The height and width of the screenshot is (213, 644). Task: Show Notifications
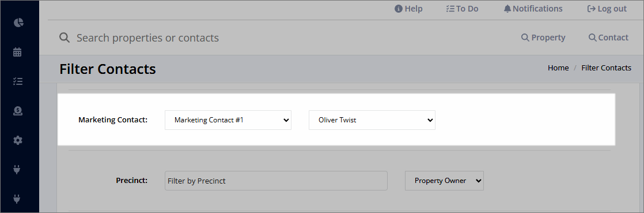(533, 9)
